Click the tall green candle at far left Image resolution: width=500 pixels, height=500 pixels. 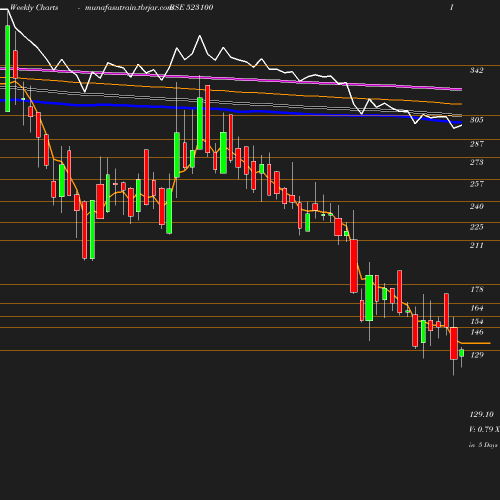pyautogui.click(x=8, y=68)
